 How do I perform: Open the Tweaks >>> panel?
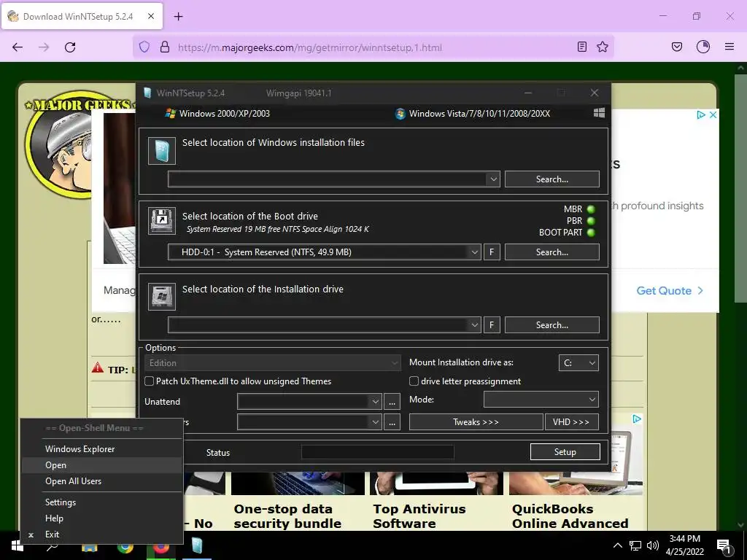coord(476,422)
